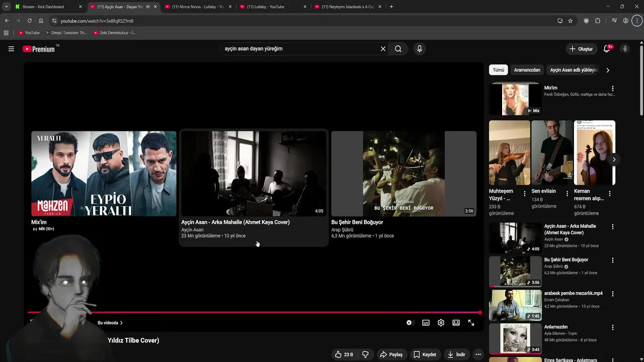This screenshot has width=644, height=362.
Task: Open options for the Sen evlisin short
Action: click(x=567, y=194)
